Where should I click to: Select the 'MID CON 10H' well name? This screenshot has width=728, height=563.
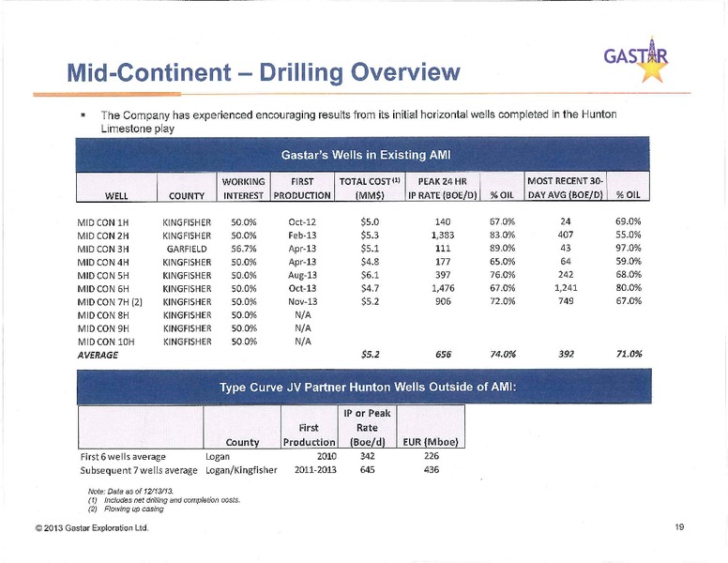(x=106, y=342)
